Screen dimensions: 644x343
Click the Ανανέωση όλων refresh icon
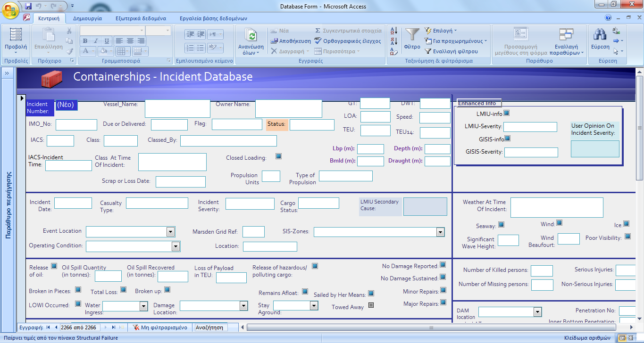pos(251,35)
